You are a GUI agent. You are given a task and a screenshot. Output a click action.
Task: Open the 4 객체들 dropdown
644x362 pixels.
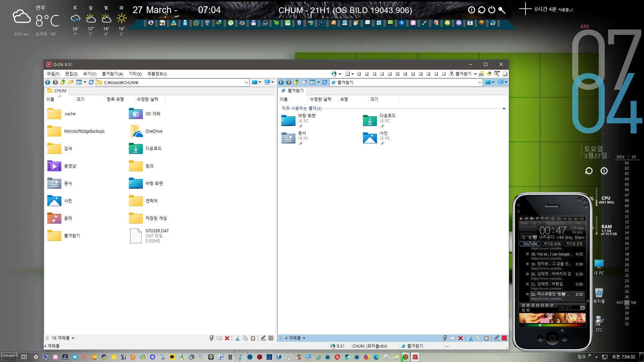296,338
